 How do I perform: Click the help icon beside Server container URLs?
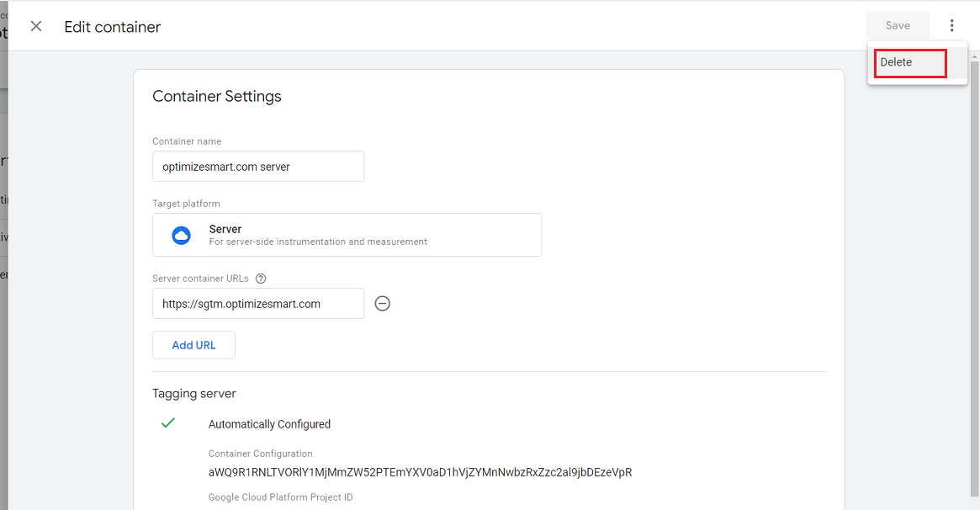(x=261, y=279)
